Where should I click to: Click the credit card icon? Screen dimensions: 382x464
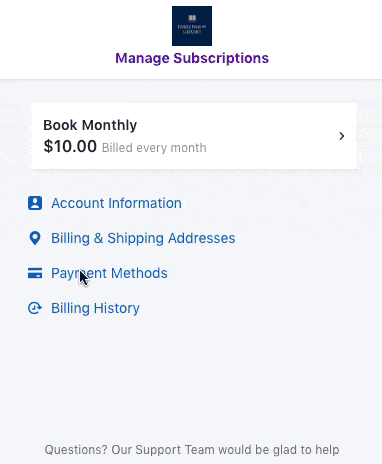[x=35, y=273]
